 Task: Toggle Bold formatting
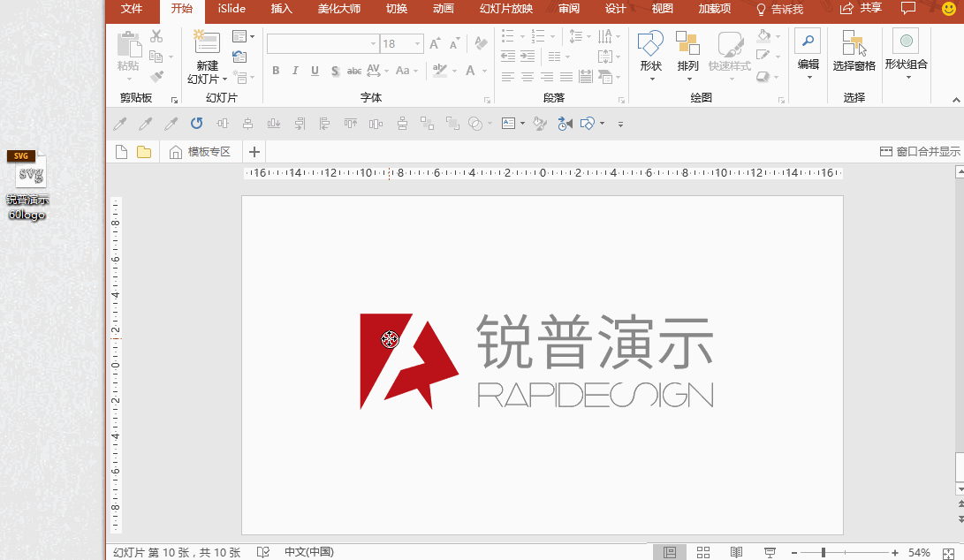coord(276,71)
